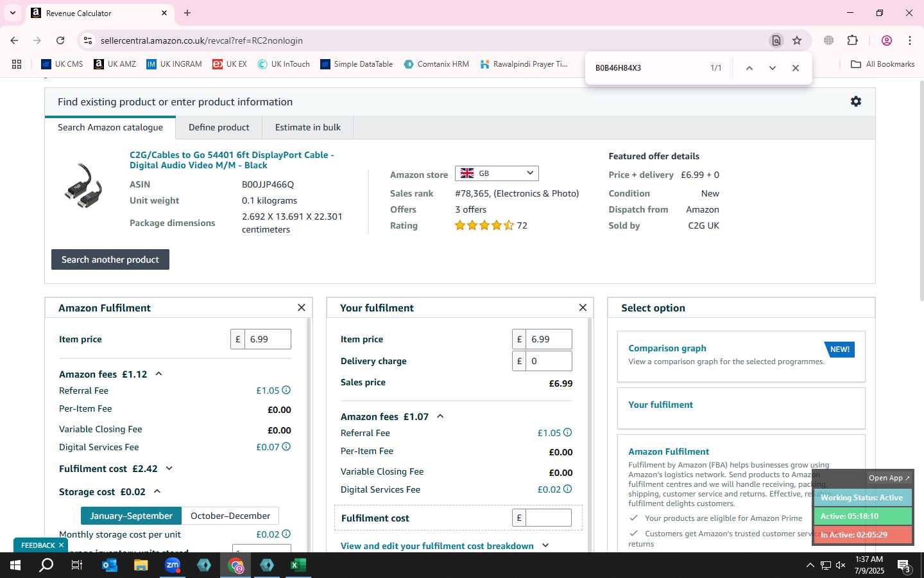
Task: Open Excel from the taskbar
Action: pyautogui.click(x=298, y=565)
